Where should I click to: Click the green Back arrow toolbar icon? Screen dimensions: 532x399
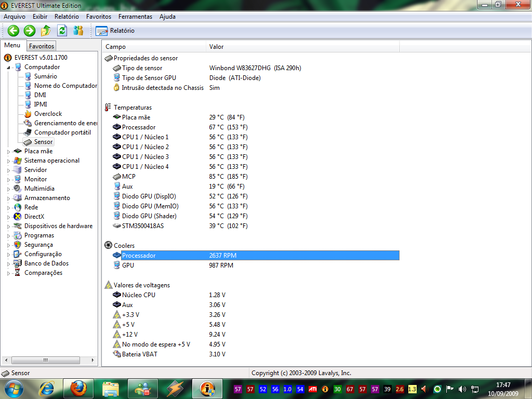pos(13,31)
